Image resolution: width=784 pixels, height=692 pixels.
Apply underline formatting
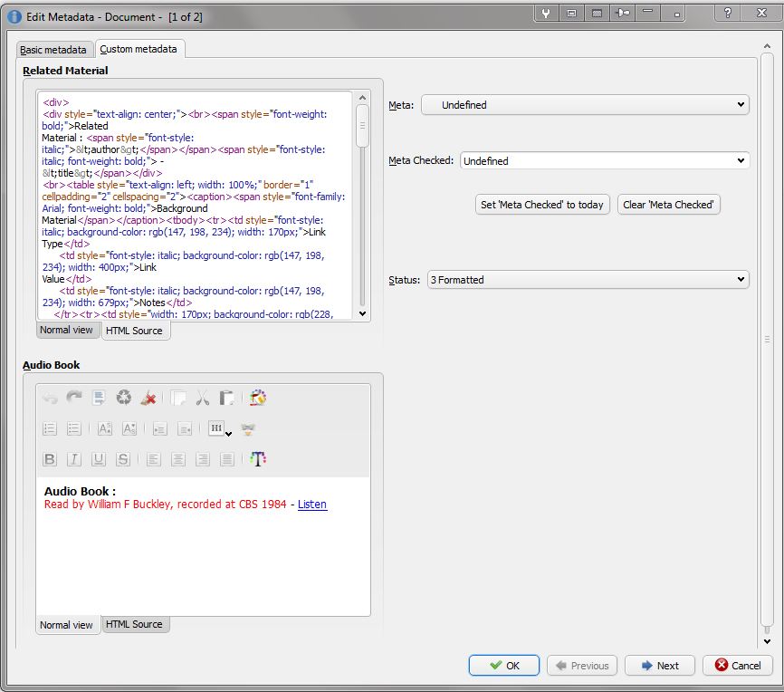point(99,460)
